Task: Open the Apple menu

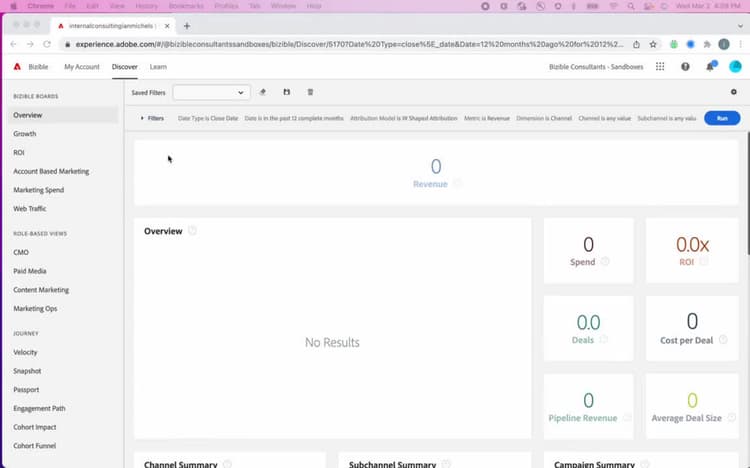Action: point(13,6)
